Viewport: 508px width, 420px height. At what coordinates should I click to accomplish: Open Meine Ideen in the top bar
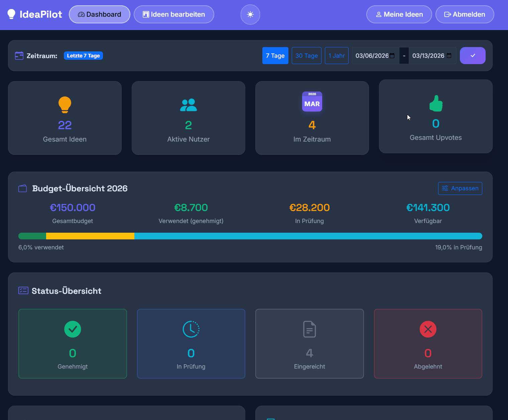click(x=399, y=14)
